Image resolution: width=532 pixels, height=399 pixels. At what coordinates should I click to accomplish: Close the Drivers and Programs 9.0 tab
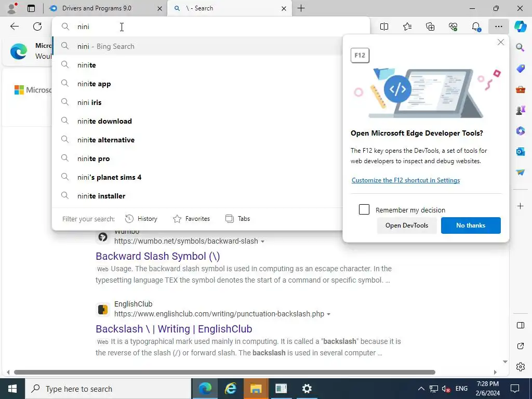pos(159,8)
